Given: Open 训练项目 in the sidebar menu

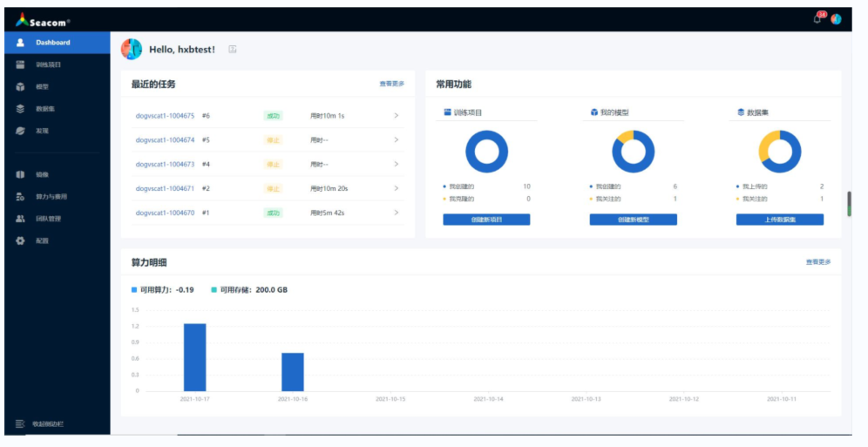Looking at the screenshot, I should click(48, 64).
